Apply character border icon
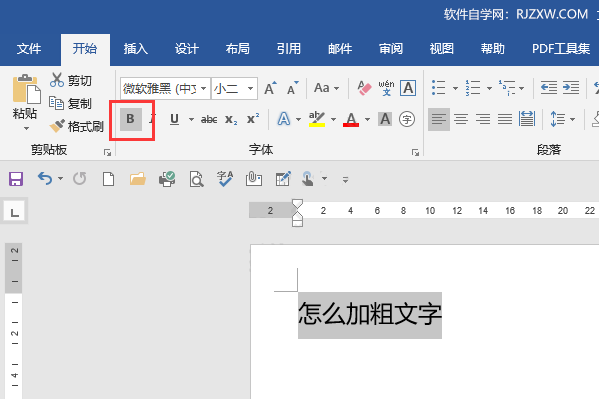The width and height of the screenshot is (599, 399). coord(408,88)
